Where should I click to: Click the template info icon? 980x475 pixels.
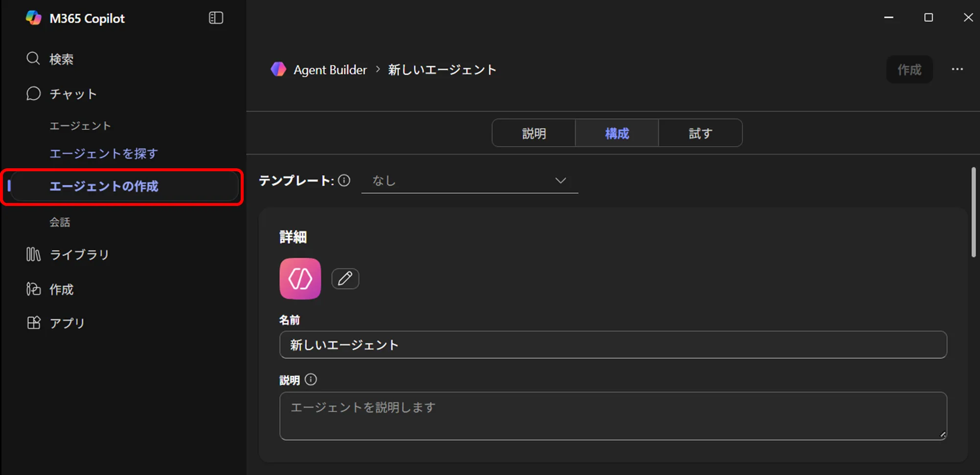(344, 181)
